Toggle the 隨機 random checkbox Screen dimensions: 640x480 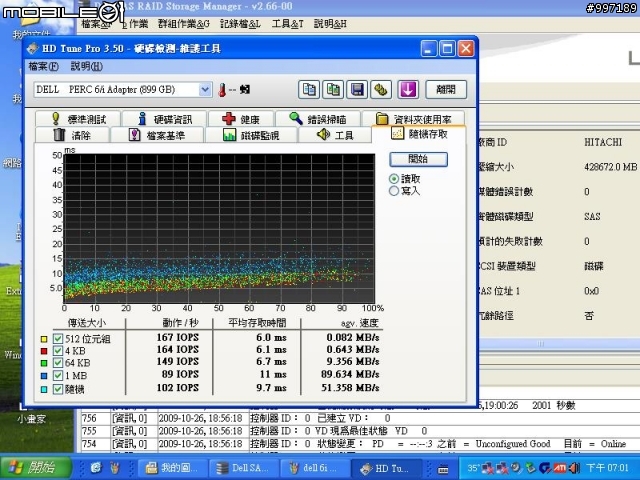[58, 389]
